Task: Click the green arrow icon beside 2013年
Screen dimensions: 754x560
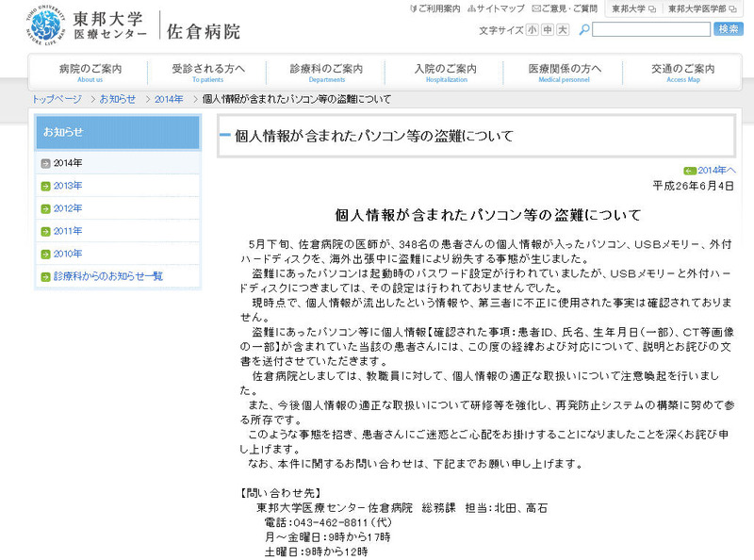Action: click(x=45, y=186)
